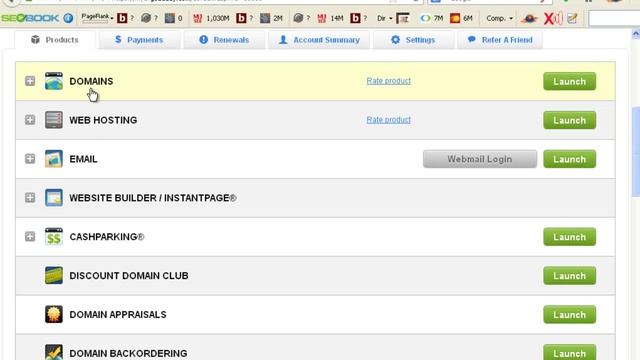This screenshot has width=640, height=360.
Task: Click the toolbar icon showing 7M
Action: (x=425, y=18)
